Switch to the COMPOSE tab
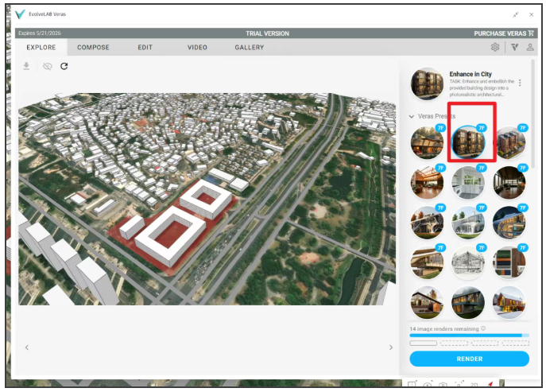Screen dimensions: 546x392 coord(93,48)
